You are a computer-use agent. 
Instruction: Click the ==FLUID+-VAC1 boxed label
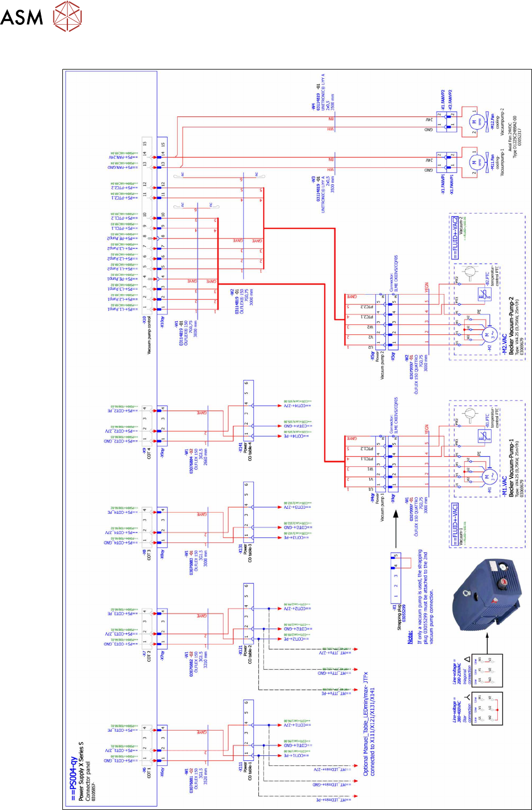[x=455, y=524]
